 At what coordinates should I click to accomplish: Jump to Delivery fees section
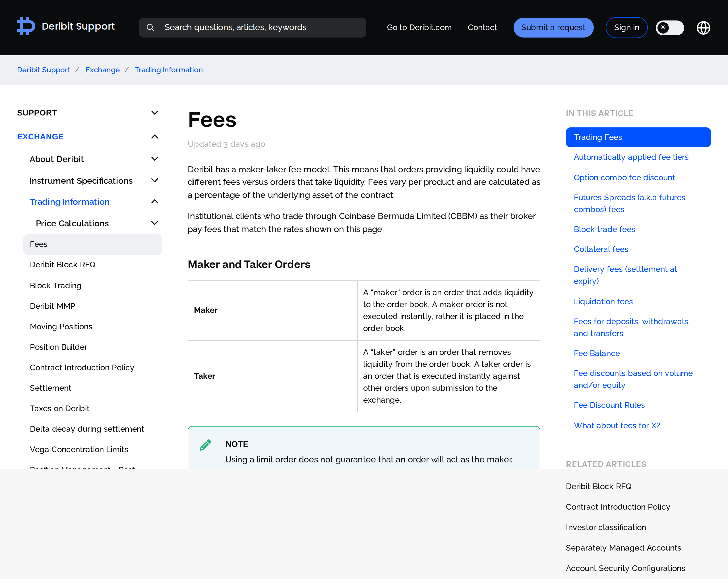coord(625,275)
